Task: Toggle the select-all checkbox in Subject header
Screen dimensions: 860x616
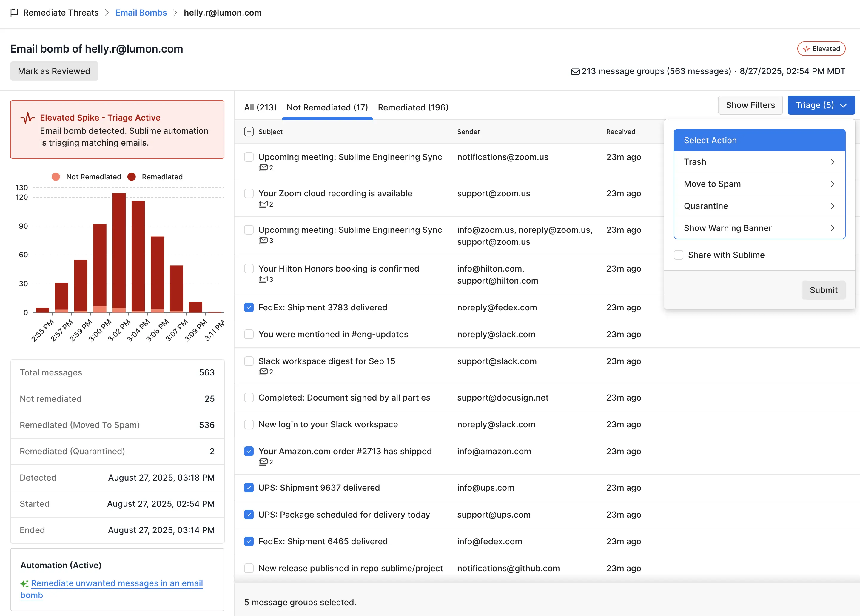Action: coord(249,132)
